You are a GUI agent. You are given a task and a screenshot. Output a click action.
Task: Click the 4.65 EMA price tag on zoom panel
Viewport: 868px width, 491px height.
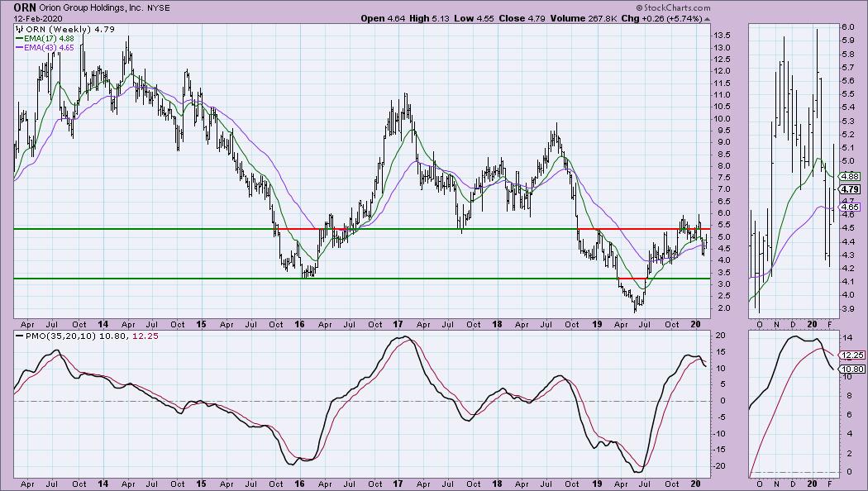pyautogui.click(x=850, y=207)
